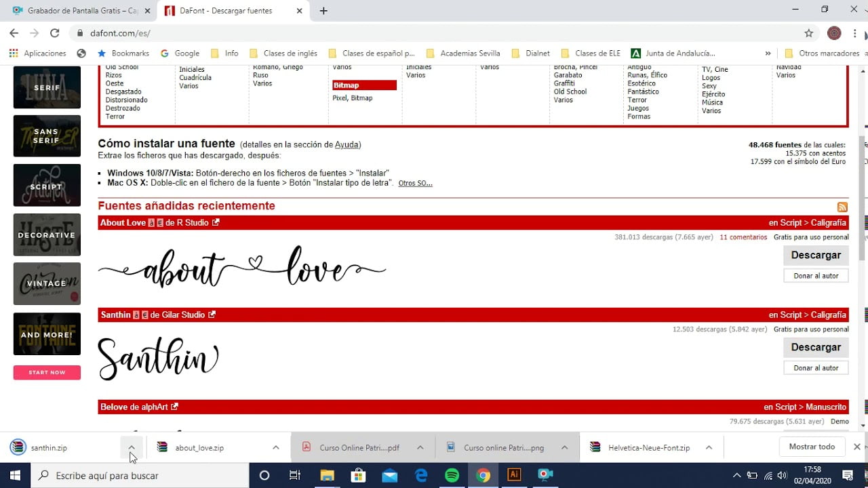
Task: Open the notification center icon
Action: pyautogui.click(x=847, y=475)
